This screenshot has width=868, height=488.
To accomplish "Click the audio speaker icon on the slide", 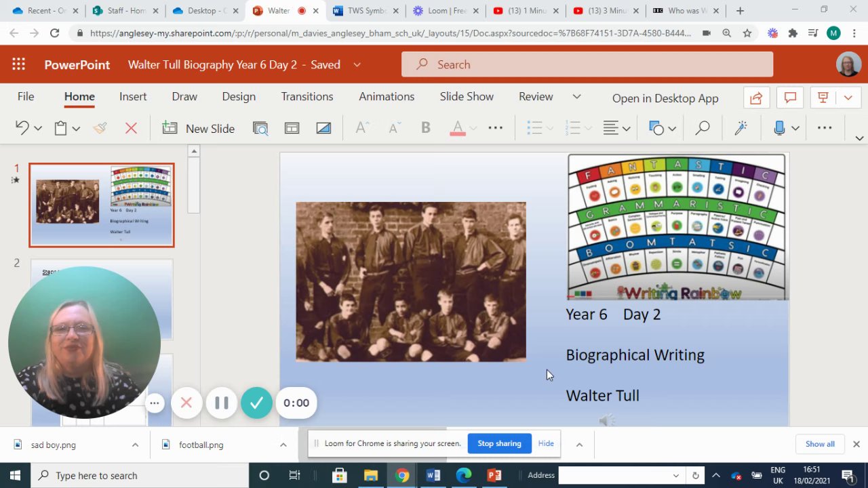I will pyautogui.click(x=607, y=421).
